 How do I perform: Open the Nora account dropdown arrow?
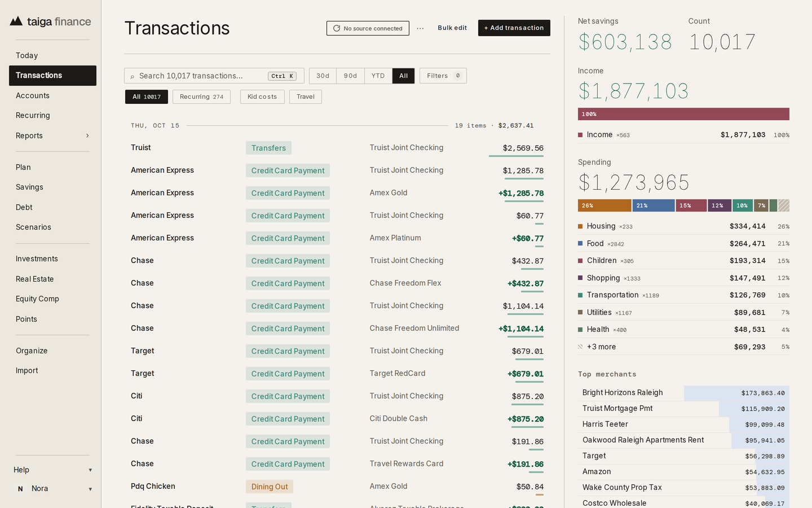click(90, 489)
